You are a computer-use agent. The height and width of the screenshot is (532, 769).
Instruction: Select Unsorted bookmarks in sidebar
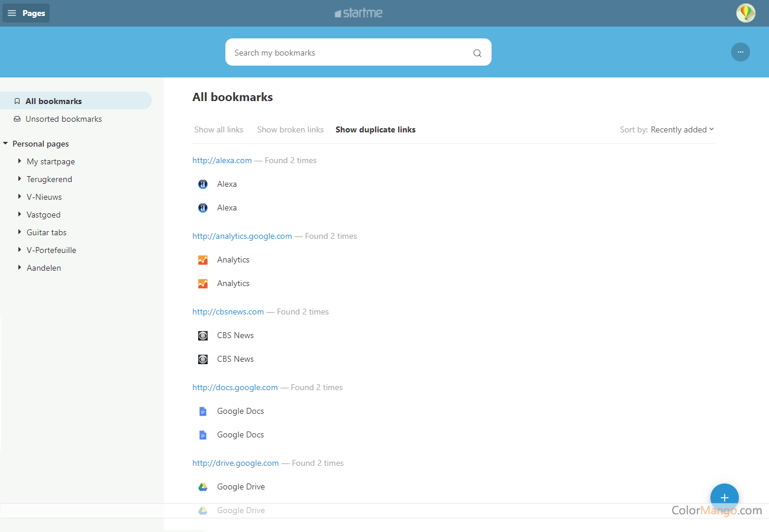(x=63, y=119)
